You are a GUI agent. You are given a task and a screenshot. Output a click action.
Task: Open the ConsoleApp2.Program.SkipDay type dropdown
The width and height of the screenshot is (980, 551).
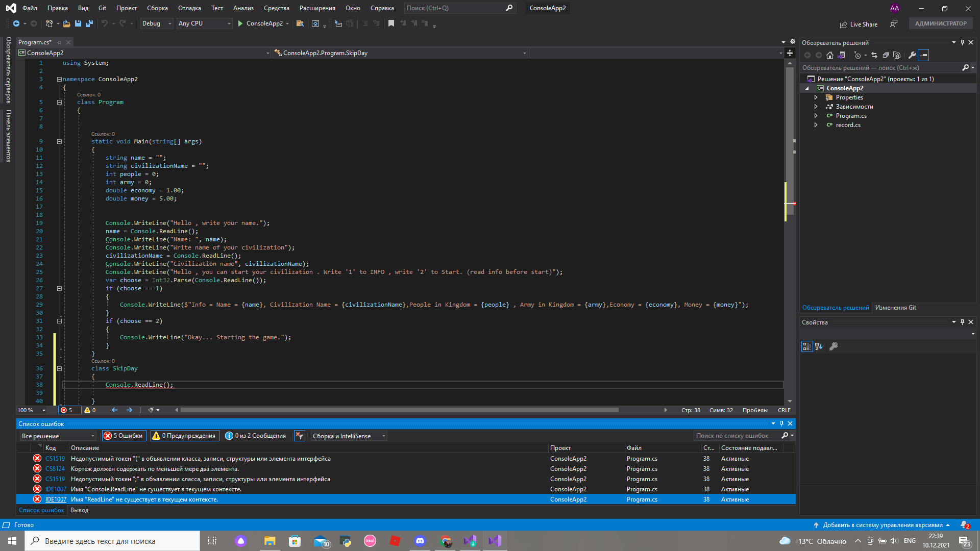coord(400,53)
